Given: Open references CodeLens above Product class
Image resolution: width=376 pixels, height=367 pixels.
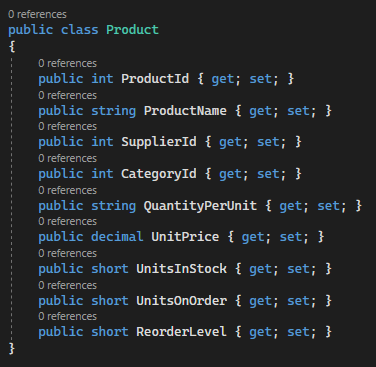Looking at the screenshot, I should (x=37, y=14).
